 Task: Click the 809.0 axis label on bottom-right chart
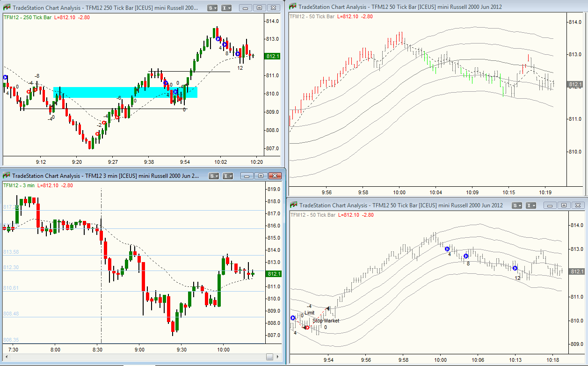click(576, 344)
